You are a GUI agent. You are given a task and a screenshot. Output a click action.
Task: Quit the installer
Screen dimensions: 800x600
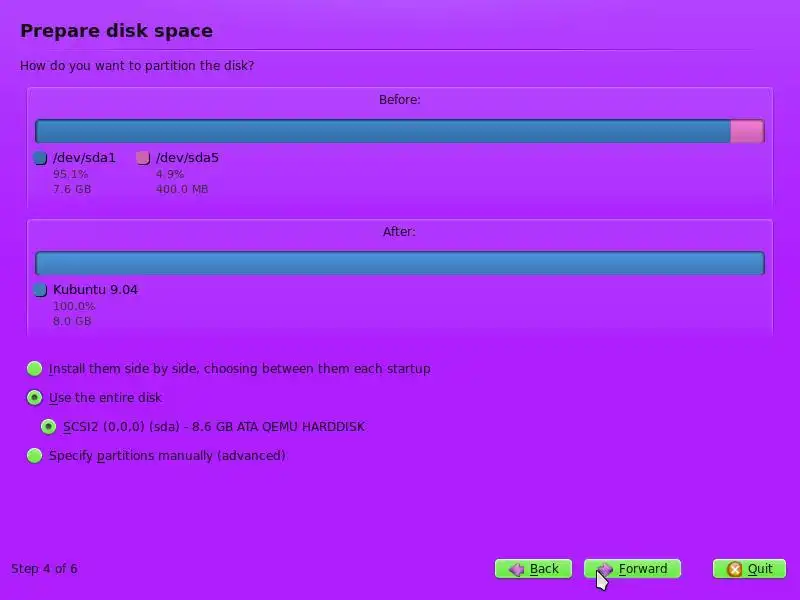[x=749, y=569]
